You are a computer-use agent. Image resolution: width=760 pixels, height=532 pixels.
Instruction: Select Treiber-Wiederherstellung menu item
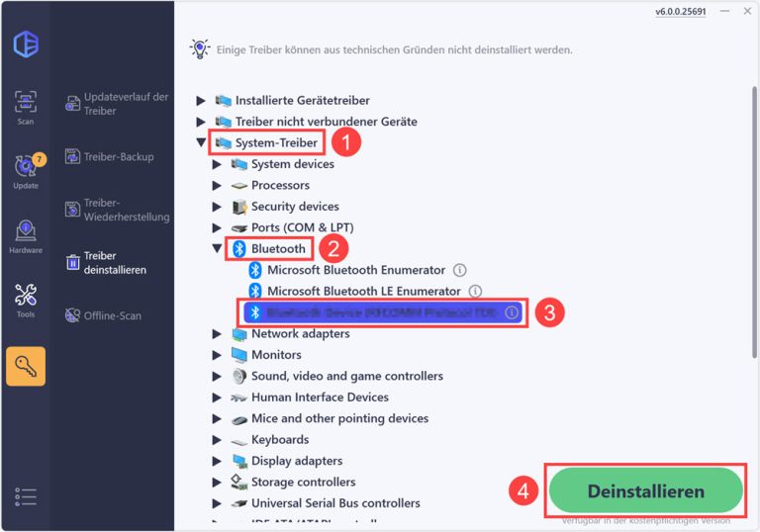[117, 210]
